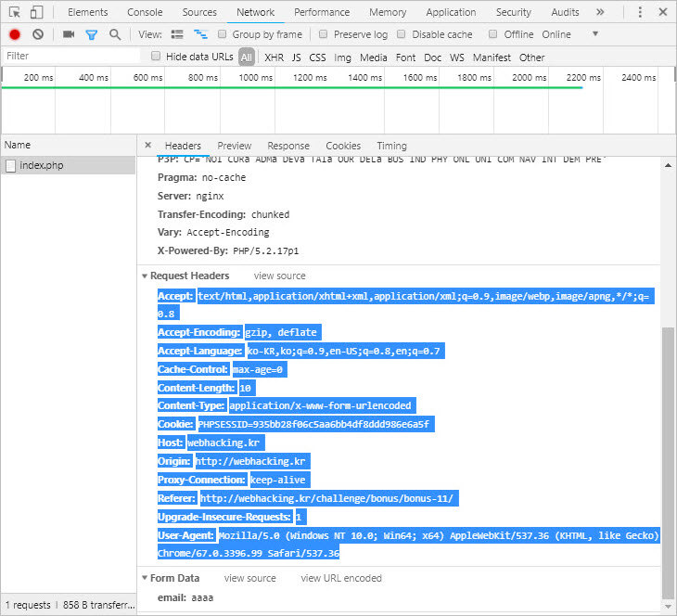Switch to the large request rows view
Viewport: 677px width, 616px height.
click(177, 34)
